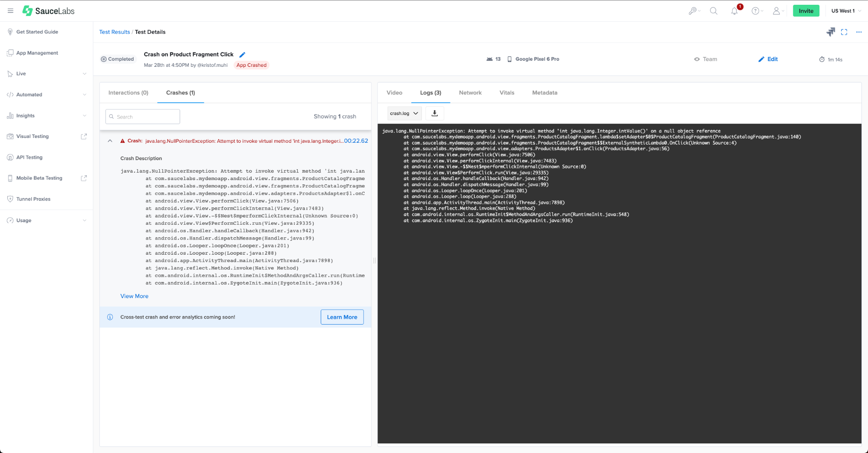
Task: Switch to the Crashes (1) tab
Action: point(181,93)
